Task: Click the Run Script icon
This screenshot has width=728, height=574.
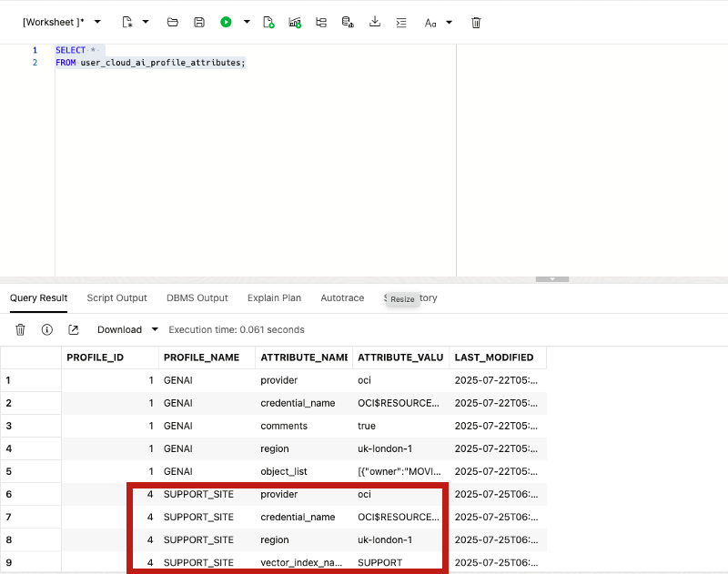Action: coord(268,22)
